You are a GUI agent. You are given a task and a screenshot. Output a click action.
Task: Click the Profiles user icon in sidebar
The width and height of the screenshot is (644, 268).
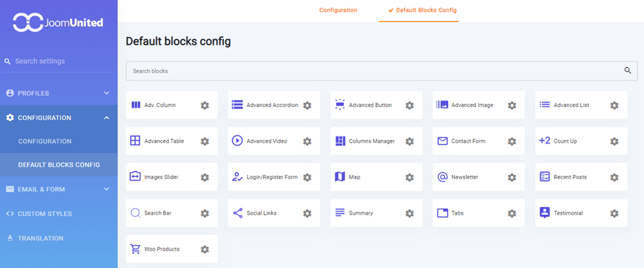pos(10,93)
